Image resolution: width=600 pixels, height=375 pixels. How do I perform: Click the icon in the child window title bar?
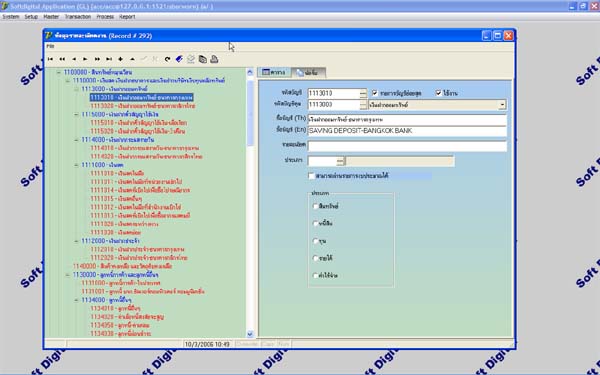pyautogui.click(x=48, y=36)
